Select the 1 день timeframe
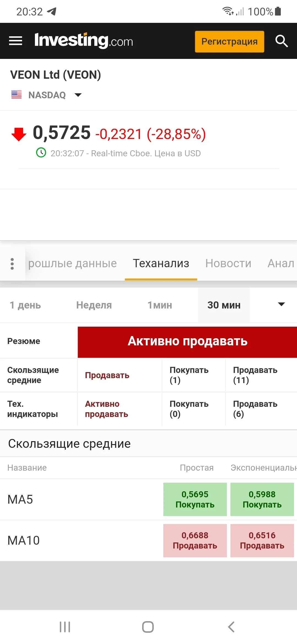This screenshot has height=644, width=297. [x=25, y=305]
